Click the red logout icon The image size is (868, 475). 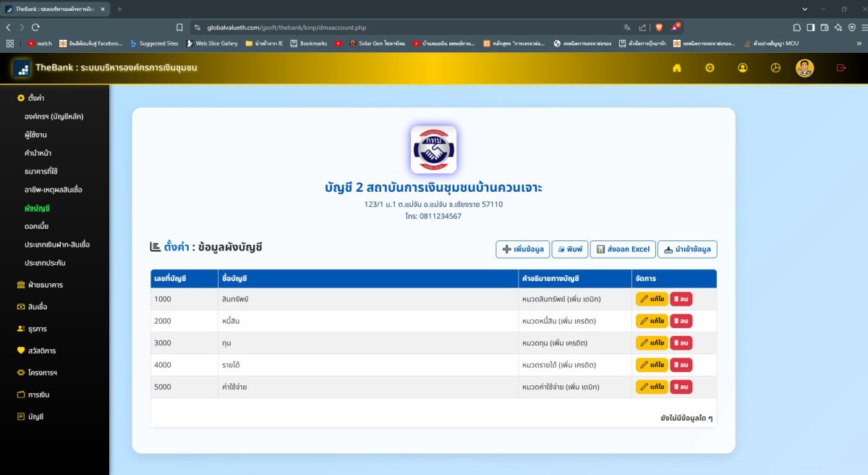841,68
